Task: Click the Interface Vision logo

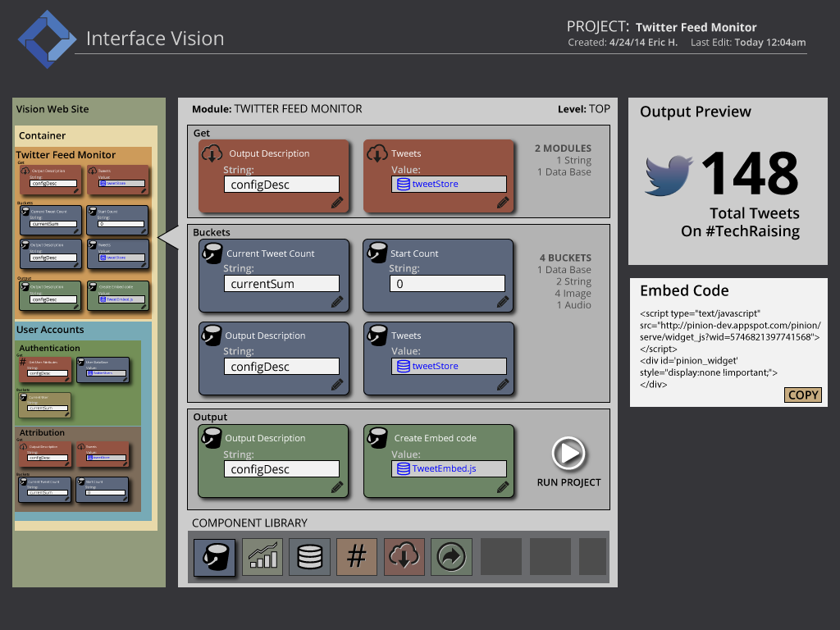Action: click(47, 39)
